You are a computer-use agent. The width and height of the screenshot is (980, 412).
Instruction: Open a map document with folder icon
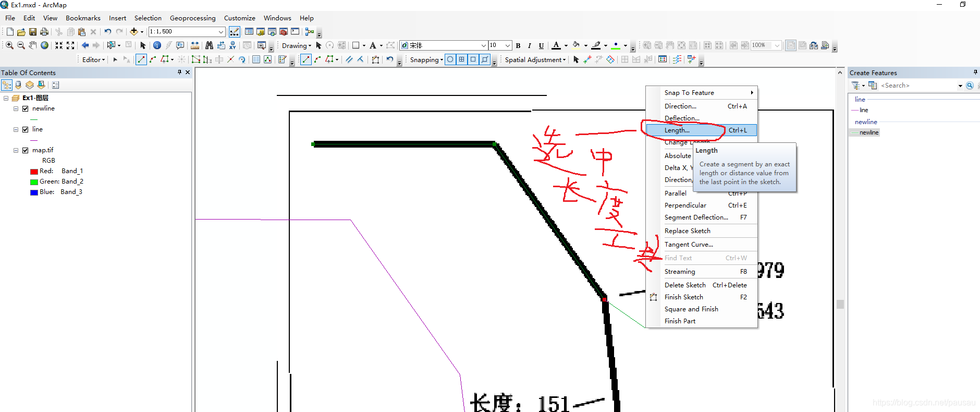pyautogui.click(x=21, y=32)
